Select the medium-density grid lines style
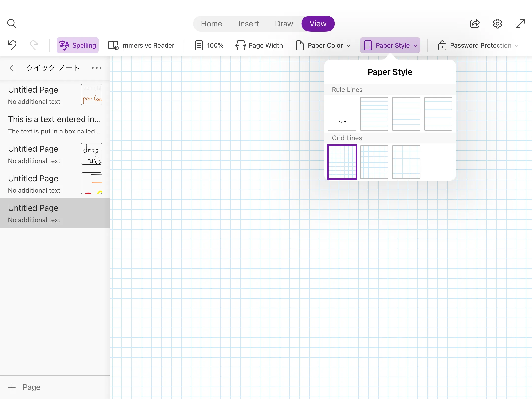Screen dimensions: 532x399 pos(374,162)
